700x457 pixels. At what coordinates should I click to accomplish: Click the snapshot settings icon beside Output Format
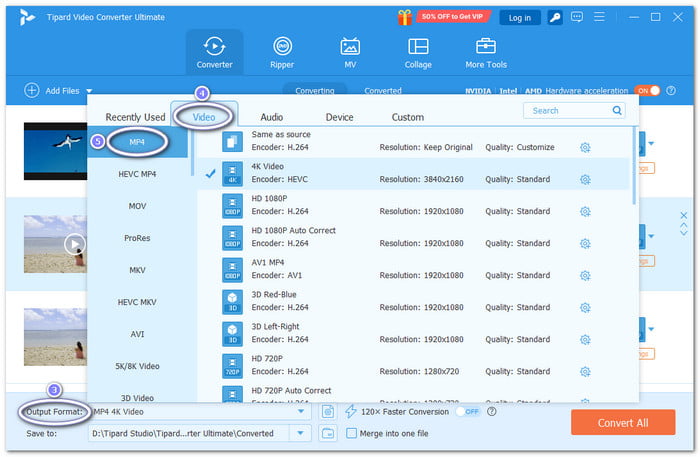328,411
